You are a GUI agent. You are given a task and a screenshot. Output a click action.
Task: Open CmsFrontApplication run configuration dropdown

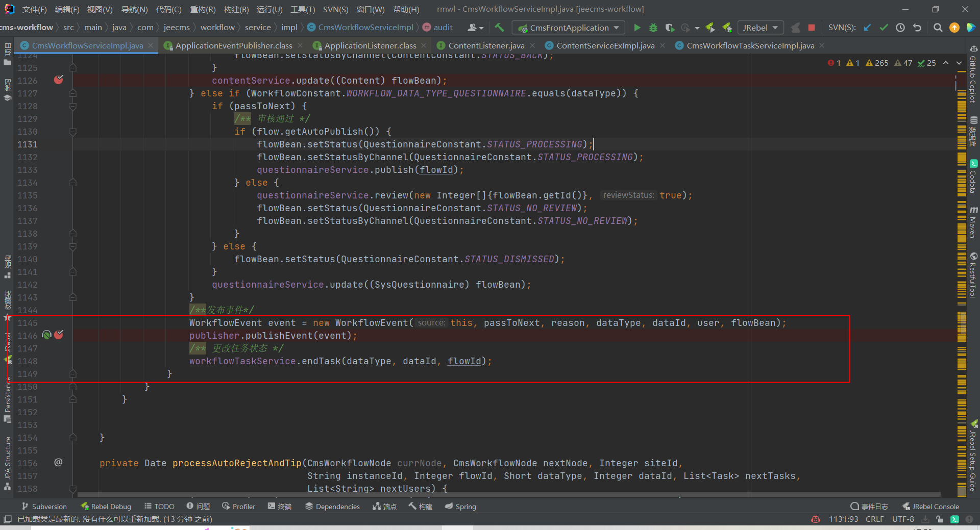[x=569, y=28]
